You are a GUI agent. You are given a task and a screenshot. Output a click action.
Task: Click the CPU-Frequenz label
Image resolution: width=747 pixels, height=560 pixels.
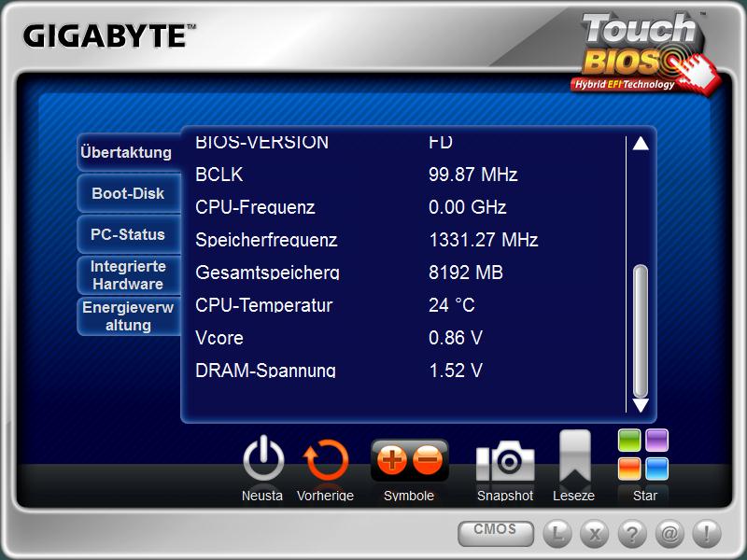[x=255, y=207]
